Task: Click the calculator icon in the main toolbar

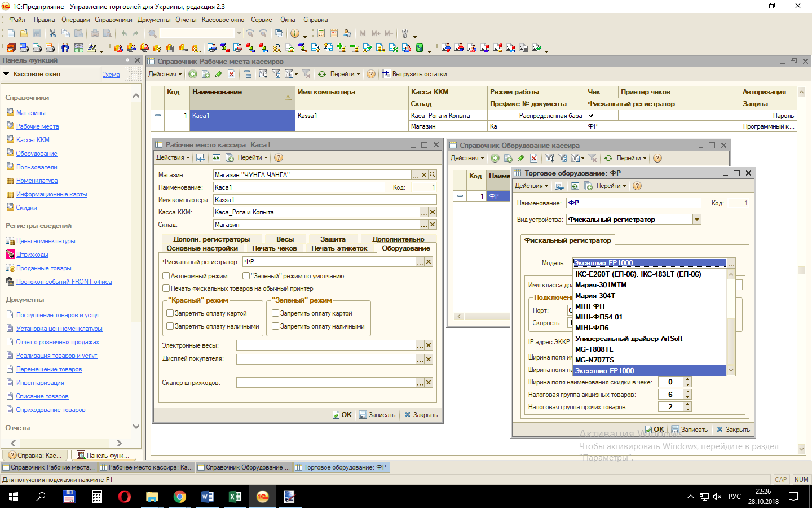Action: click(321, 33)
